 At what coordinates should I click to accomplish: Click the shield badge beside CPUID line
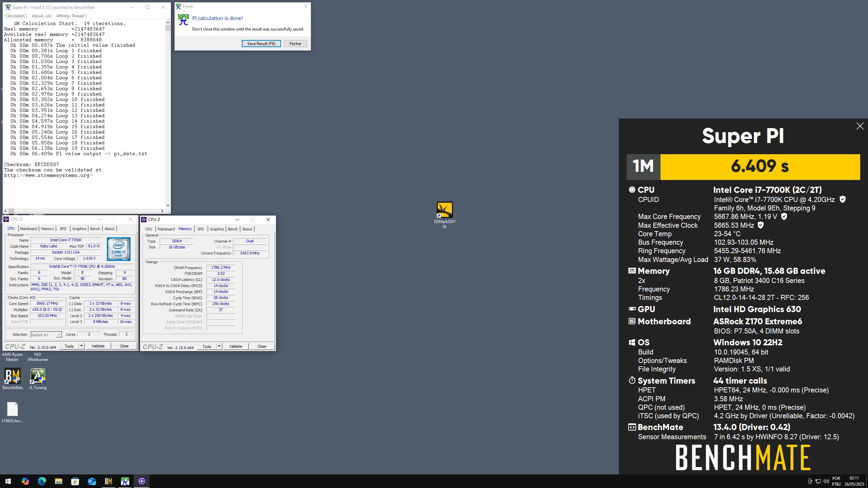click(x=843, y=199)
